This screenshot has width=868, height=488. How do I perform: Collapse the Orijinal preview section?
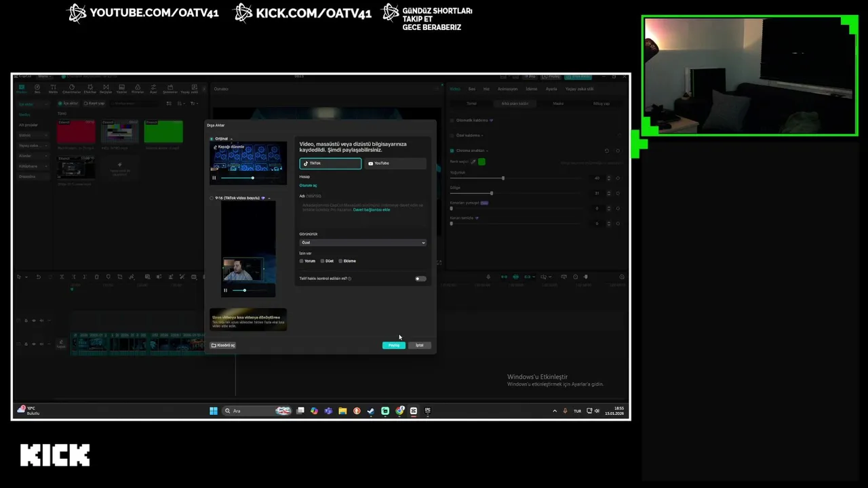point(231,139)
